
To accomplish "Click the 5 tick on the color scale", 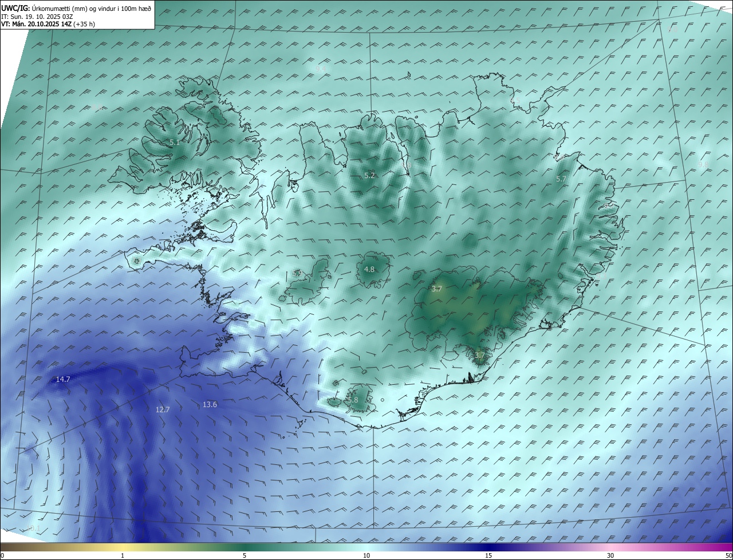I will click(245, 555).
